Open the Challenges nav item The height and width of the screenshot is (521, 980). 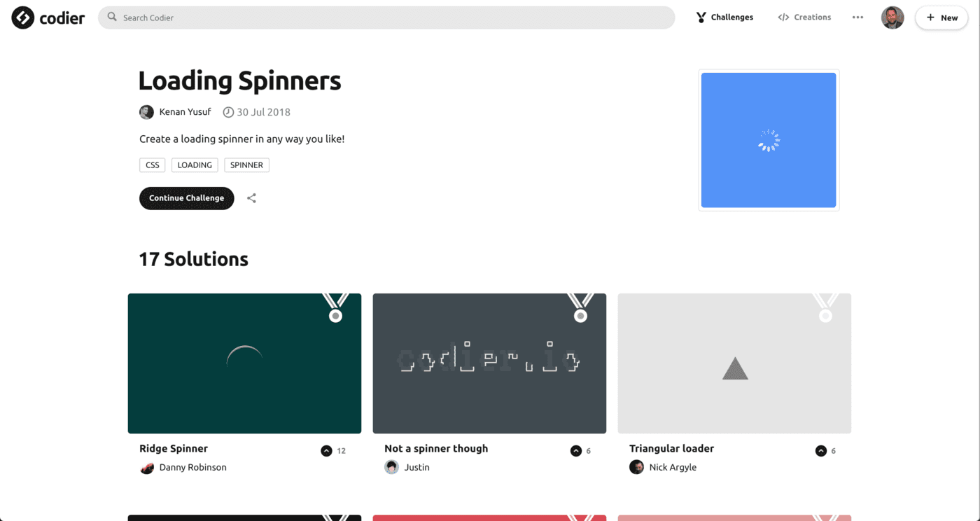tap(724, 18)
